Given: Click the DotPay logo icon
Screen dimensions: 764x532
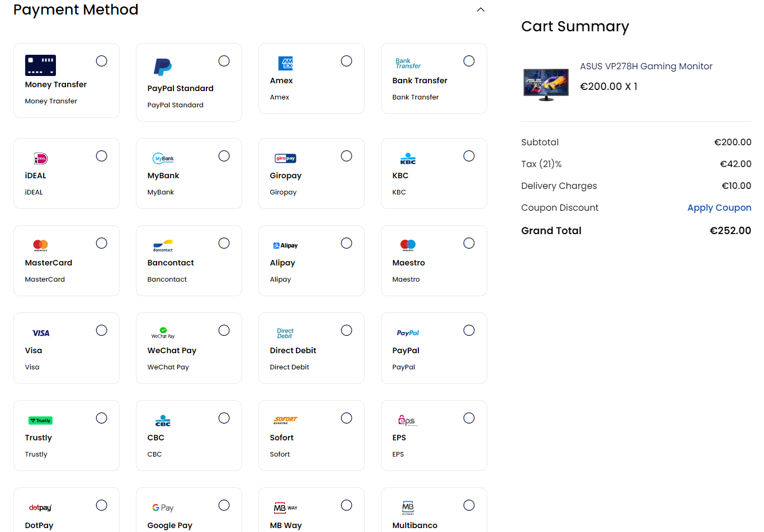Looking at the screenshot, I should coord(40,508).
